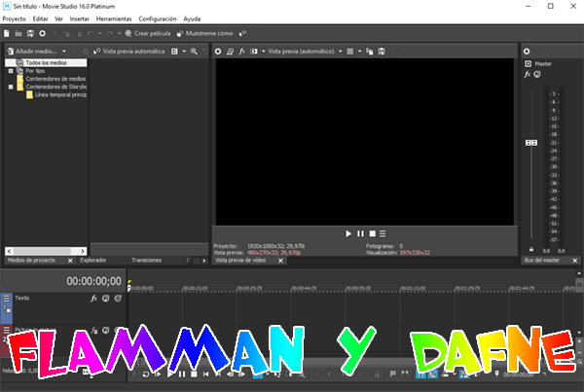Click the timeline timecode display 00:00:00;00
Screen dimensions: 584x392
point(93,281)
